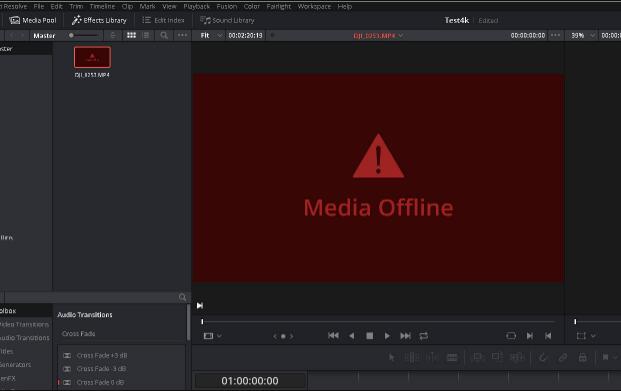The width and height of the screenshot is (621, 391).
Task: Set the mark out point
Action: (x=548, y=336)
